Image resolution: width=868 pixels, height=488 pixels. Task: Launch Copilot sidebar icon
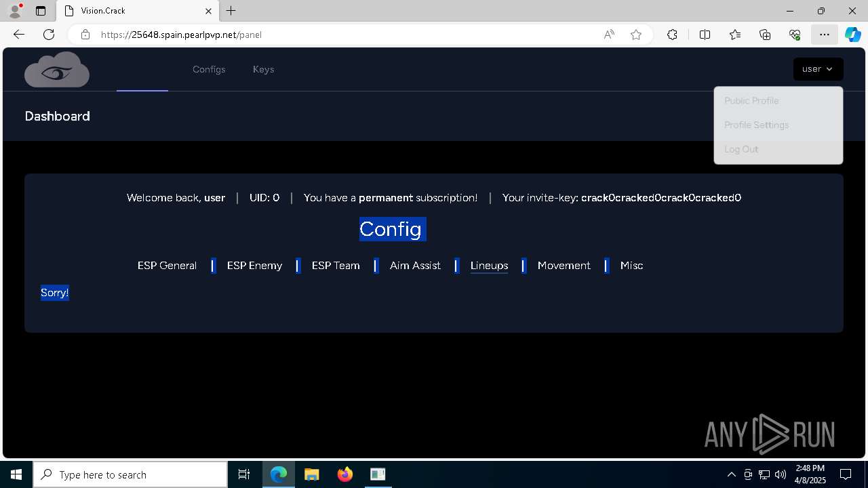[x=853, y=35]
